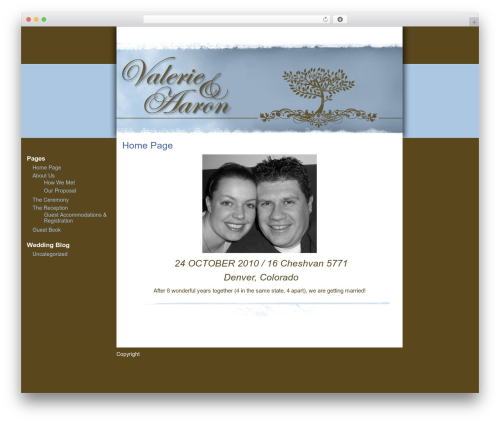Close the window with the red button
The image size is (500, 423).
[29, 20]
